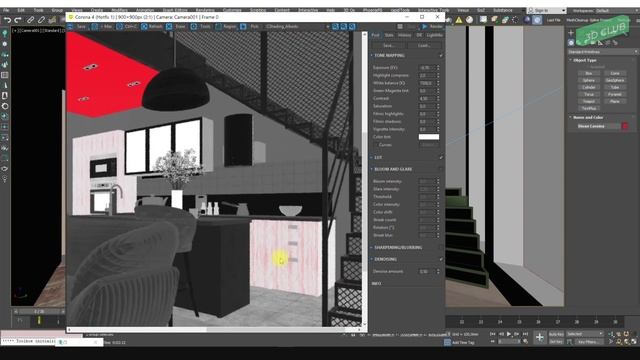The width and height of the screenshot is (640, 360).
Task: Click the Region icon in Corona frame buffer
Action: click(x=218, y=27)
